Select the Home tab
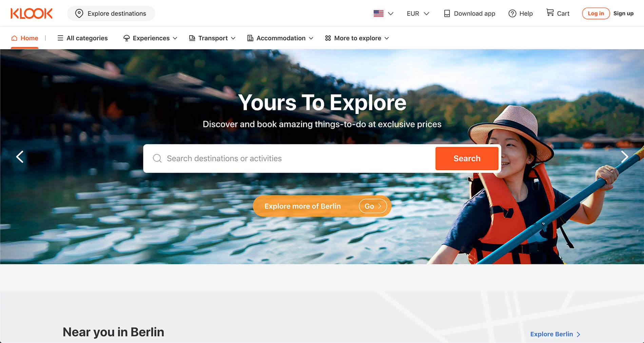This screenshot has width=644, height=343. coord(24,38)
